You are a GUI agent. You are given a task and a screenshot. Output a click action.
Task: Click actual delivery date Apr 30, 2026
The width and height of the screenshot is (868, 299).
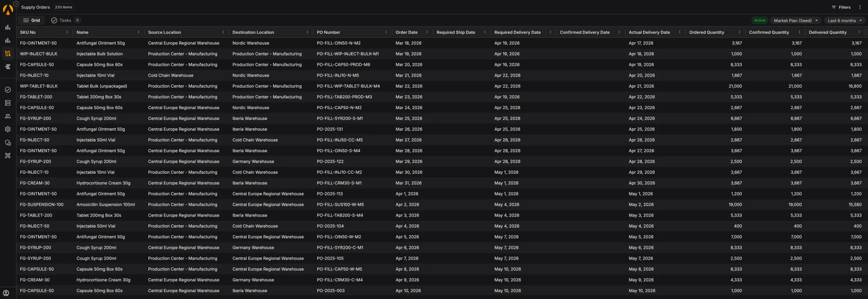pyautogui.click(x=642, y=183)
